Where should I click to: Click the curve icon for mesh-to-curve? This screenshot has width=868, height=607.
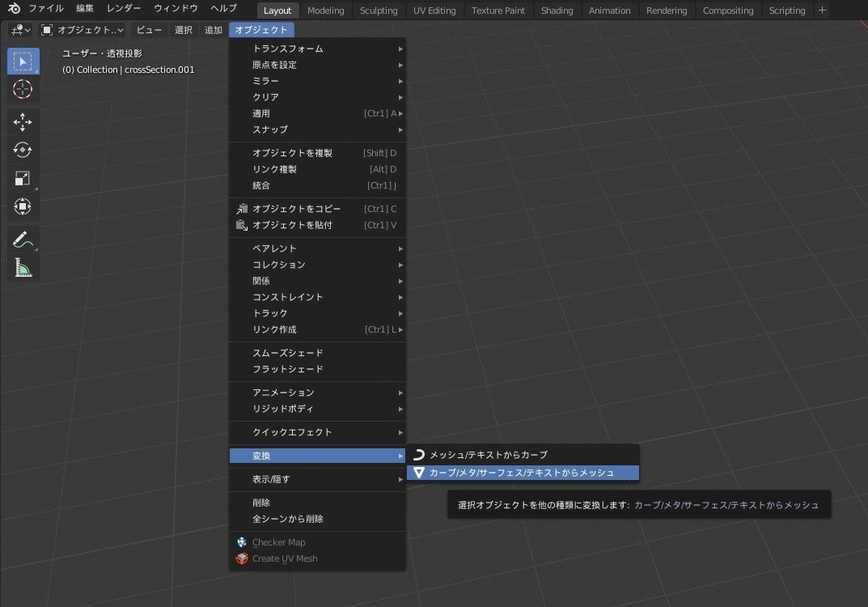pos(419,455)
